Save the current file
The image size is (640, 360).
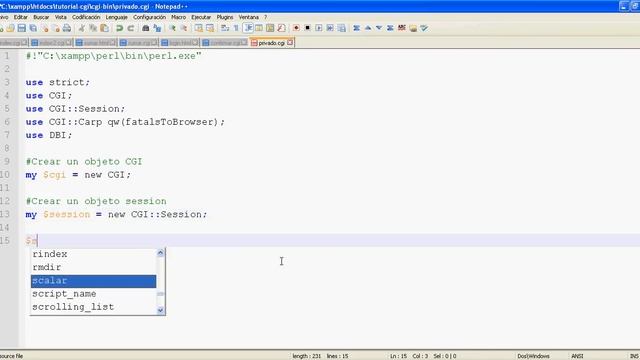22,28
